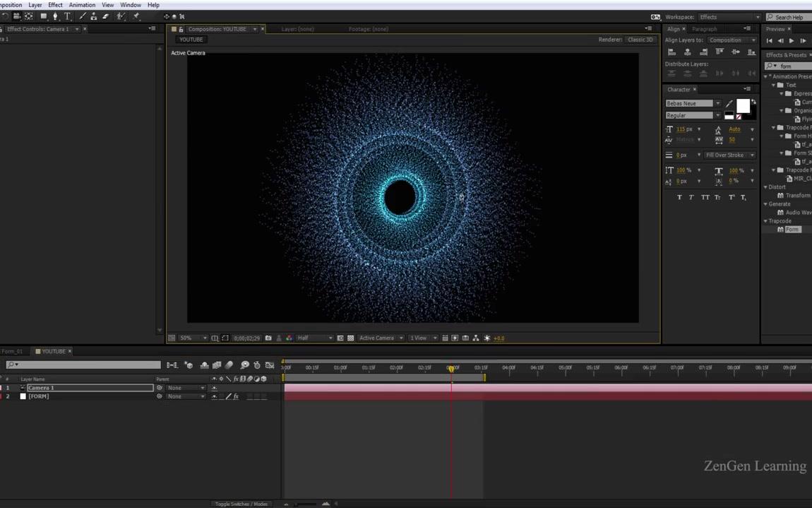
Task: Open the fill color swatch in Character panel
Action: tap(743, 106)
